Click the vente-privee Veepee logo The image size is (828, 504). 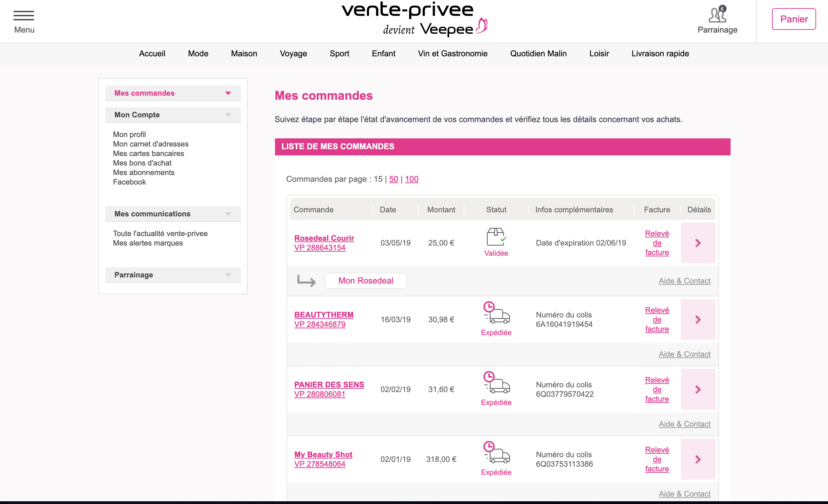[414, 19]
